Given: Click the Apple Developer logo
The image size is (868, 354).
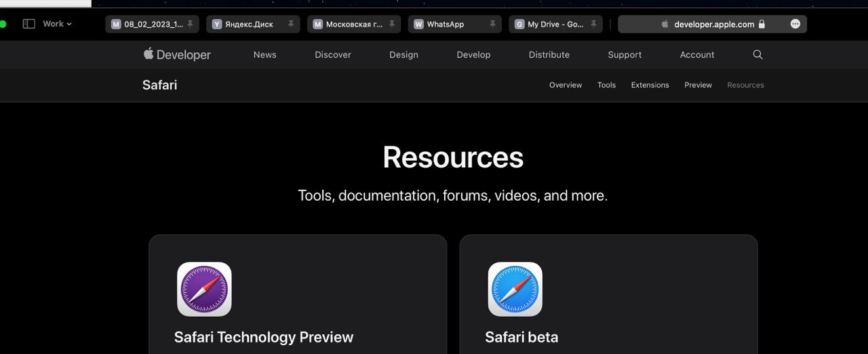Looking at the screenshot, I should (177, 54).
